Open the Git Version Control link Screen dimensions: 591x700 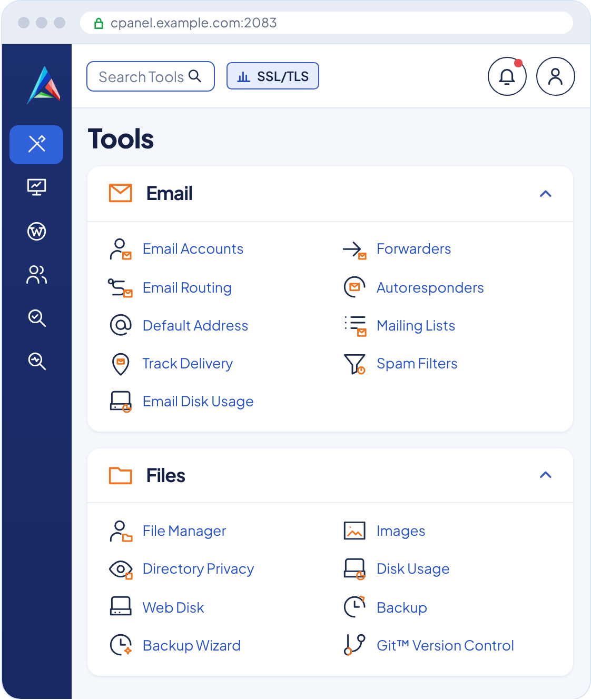[x=446, y=645]
